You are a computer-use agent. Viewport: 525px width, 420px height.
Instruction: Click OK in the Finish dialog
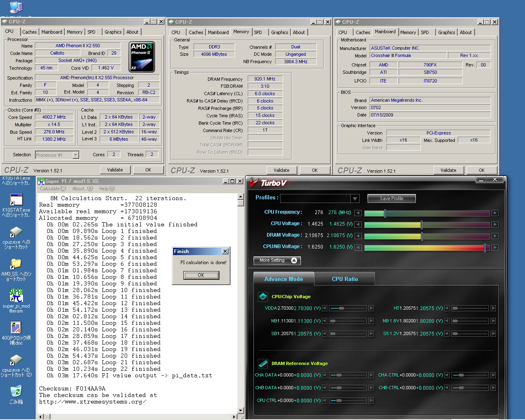click(x=201, y=275)
